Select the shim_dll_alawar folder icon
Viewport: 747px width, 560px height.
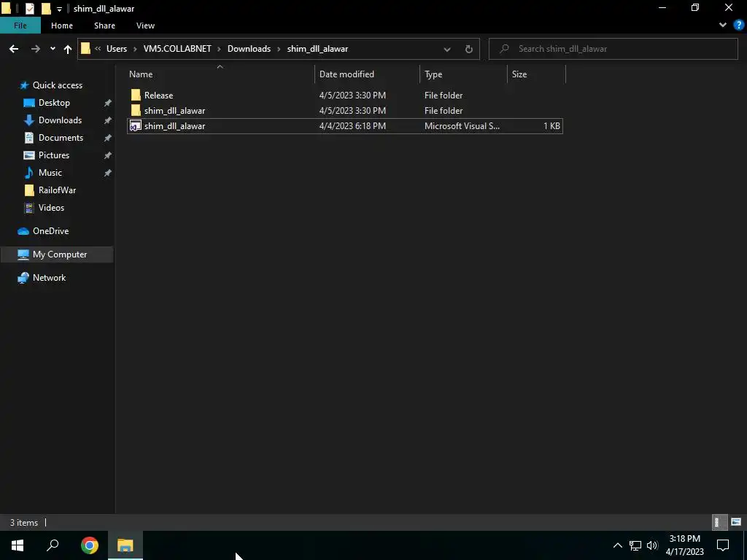coord(136,111)
